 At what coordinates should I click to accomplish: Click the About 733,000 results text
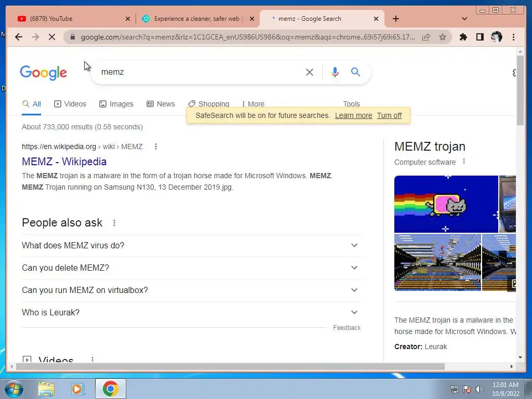coord(82,127)
